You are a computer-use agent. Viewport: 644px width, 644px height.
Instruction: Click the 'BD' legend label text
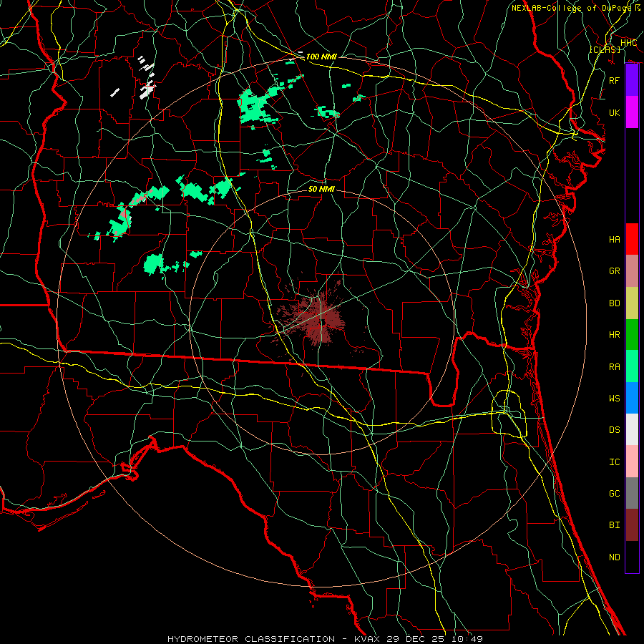(614, 303)
